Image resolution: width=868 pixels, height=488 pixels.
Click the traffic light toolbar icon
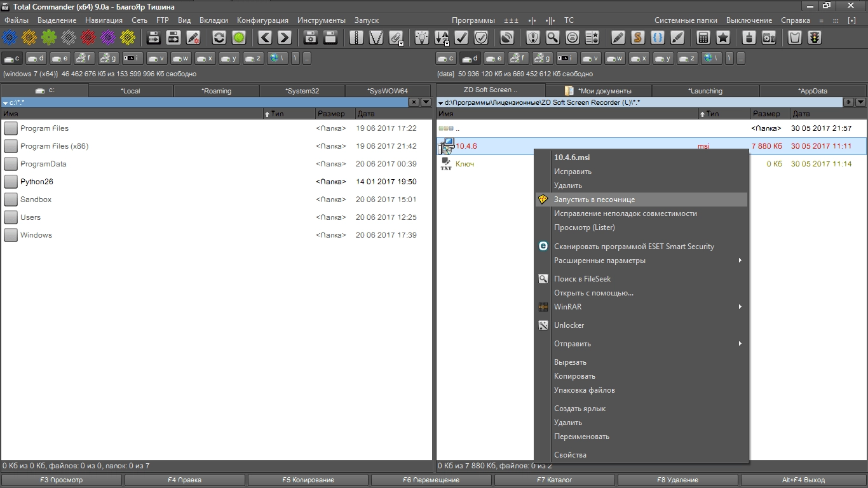click(814, 37)
